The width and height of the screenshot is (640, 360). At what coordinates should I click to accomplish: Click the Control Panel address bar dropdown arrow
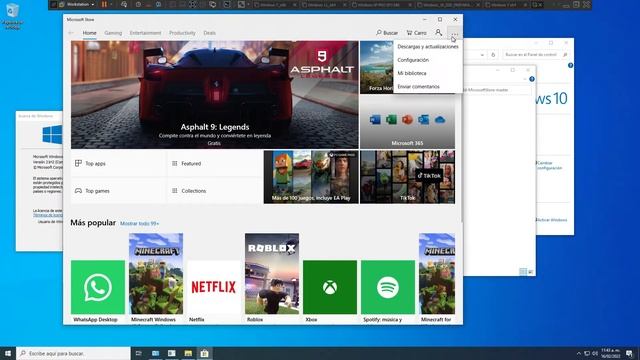pyautogui.click(x=482, y=55)
